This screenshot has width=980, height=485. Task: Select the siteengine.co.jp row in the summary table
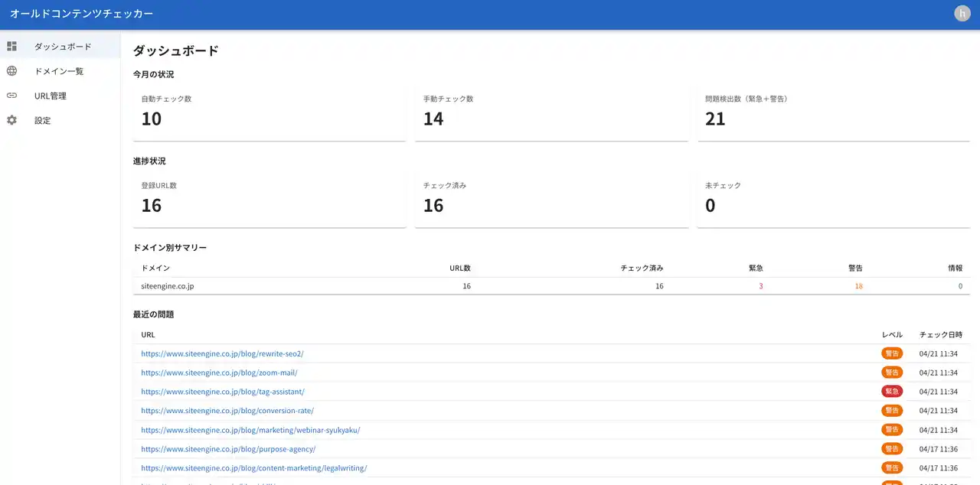170,285
